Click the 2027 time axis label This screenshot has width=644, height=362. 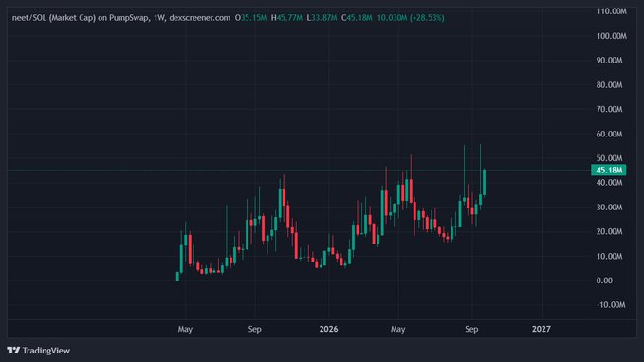(542, 329)
